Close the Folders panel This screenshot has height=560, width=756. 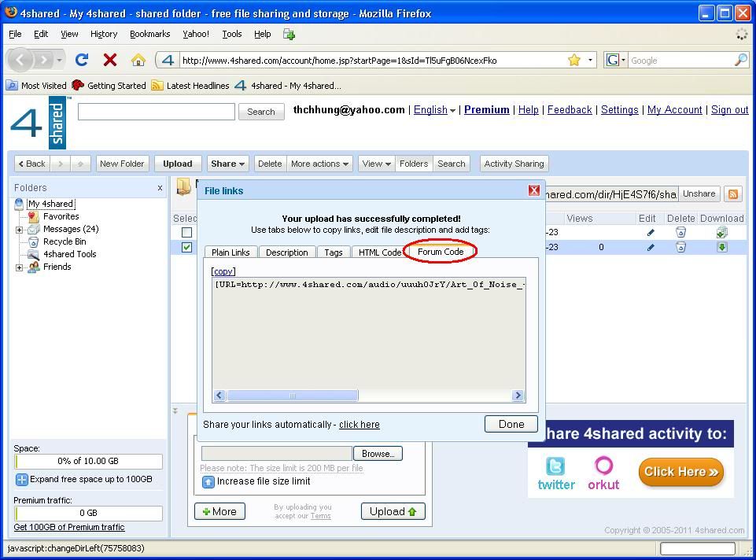coord(160,188)
